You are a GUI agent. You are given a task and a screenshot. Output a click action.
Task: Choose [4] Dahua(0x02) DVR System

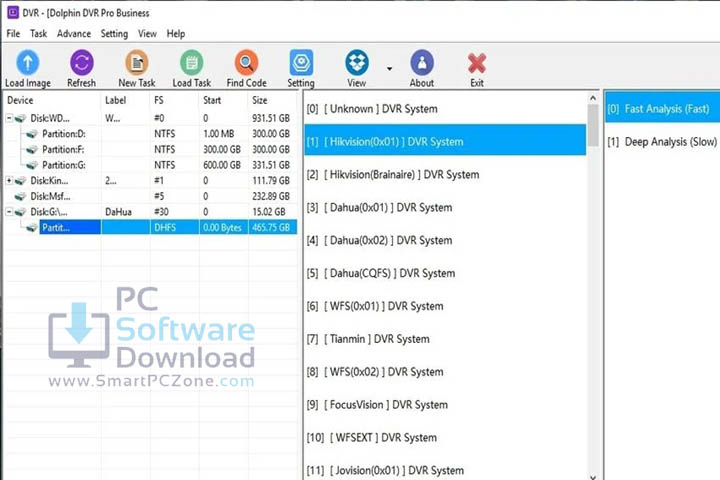point(445,240)
